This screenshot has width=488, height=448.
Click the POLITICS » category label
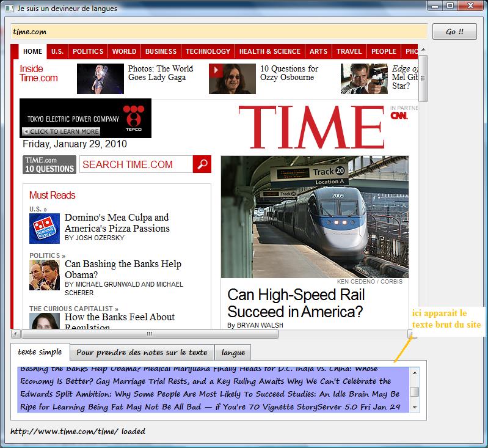click(x=47, y=255)
